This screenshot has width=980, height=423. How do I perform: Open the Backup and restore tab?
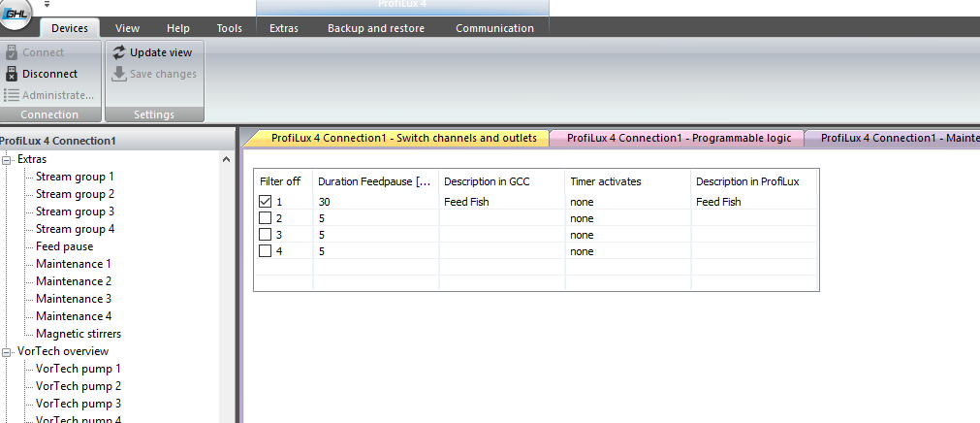pyautogui.click(x=376, y=28)
